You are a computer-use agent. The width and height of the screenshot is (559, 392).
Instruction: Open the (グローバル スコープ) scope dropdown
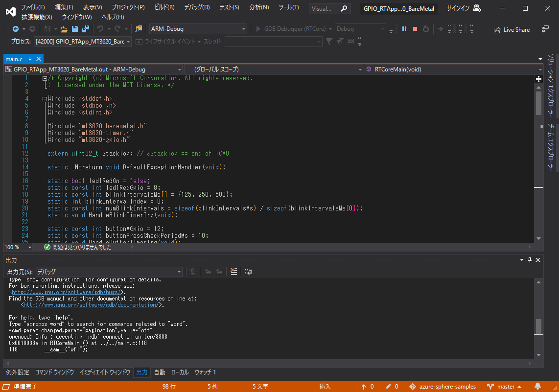point(274,69)
